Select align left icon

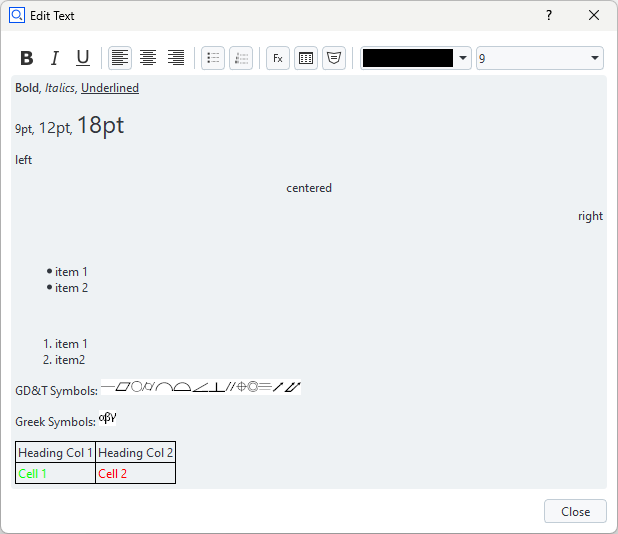pos(120,58)
